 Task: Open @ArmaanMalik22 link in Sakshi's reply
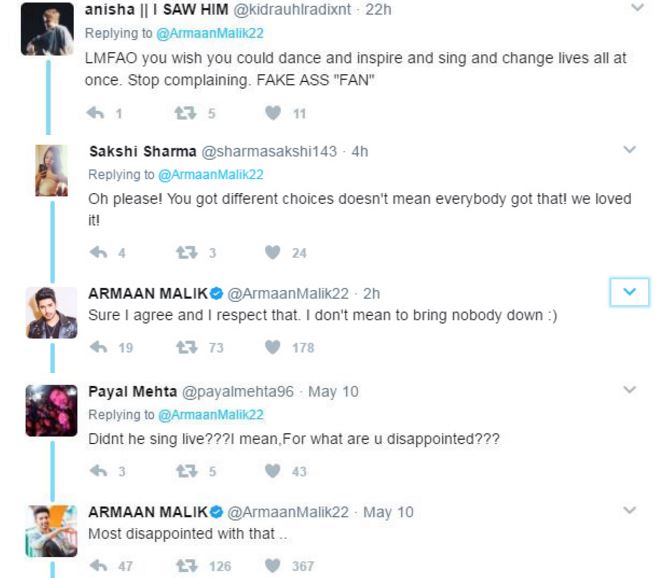211,174
